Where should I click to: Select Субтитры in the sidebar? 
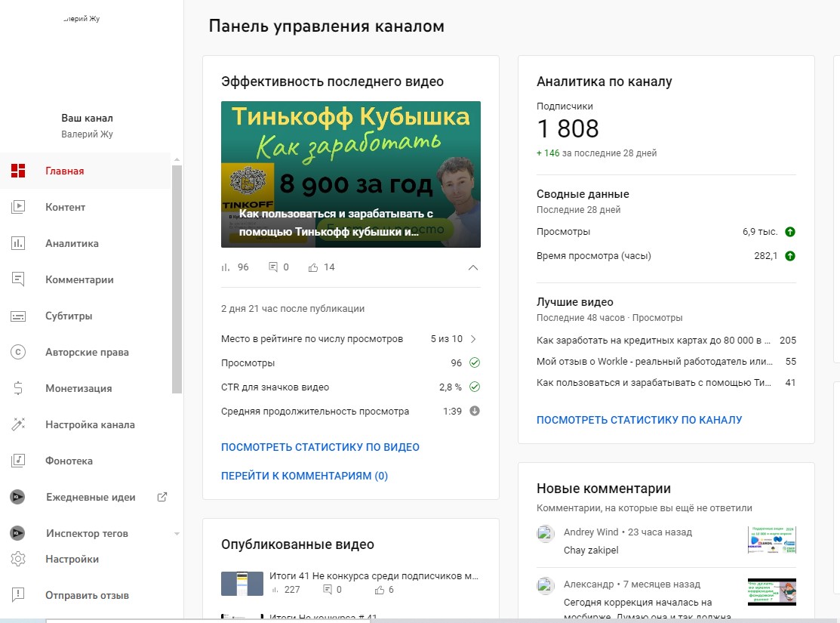pyautogui.click(x=86, y=316)
